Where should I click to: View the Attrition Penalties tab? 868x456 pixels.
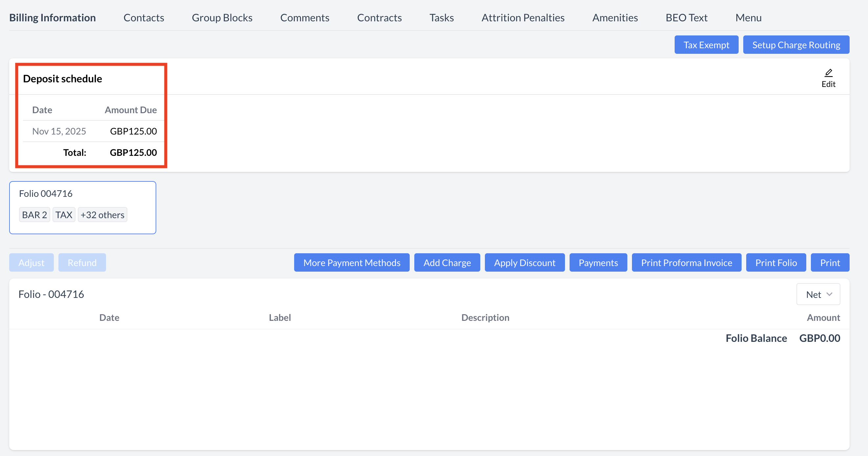pos(523,17)
